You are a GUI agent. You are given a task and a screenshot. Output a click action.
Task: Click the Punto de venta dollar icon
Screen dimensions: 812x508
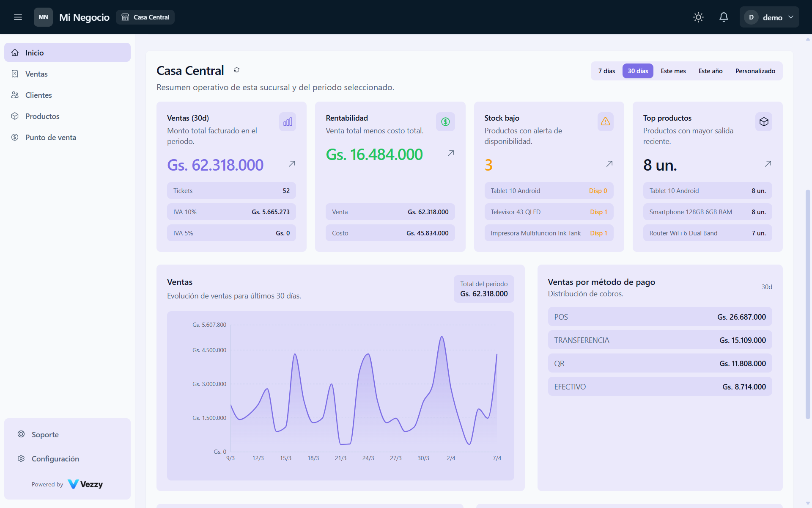click(15, 137)
